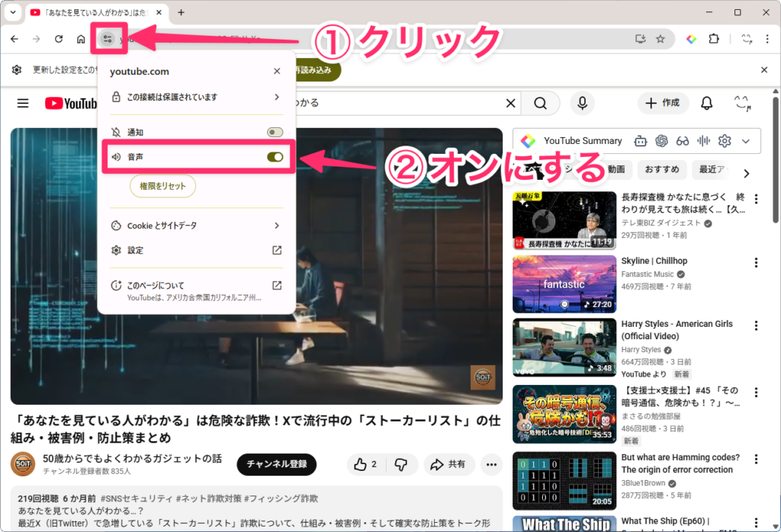
Task: Click the YouTube search magnifier button
Action: tap(540, 104)
